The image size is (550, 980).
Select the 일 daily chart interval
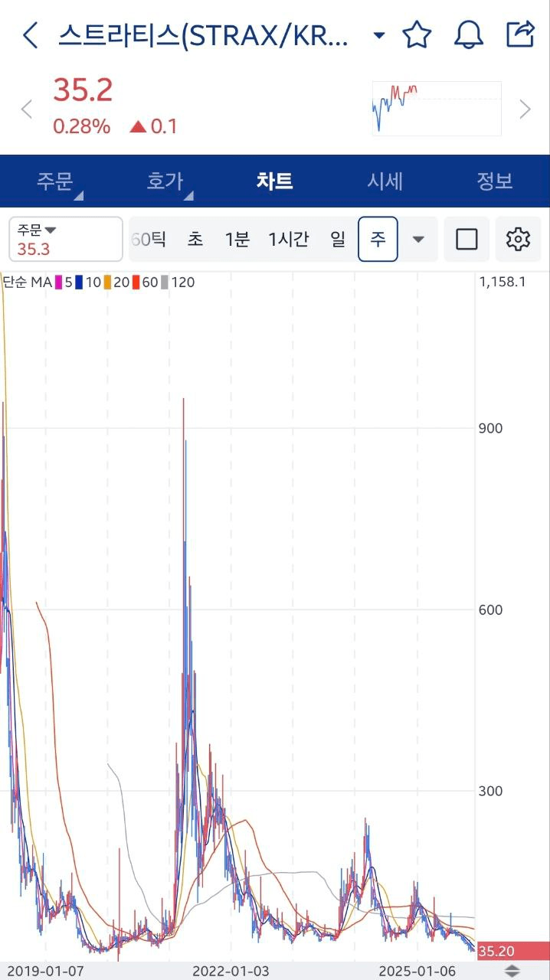[x=338, y=240]
